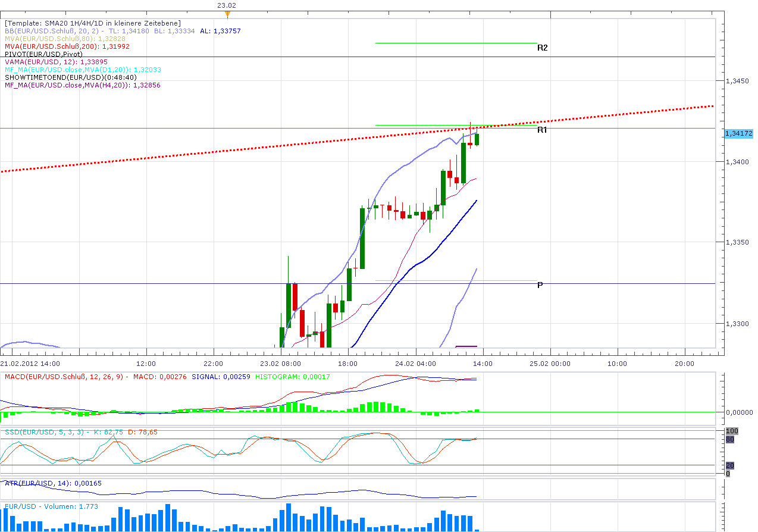Screen dimensions: 758x532
Task: Click the R2 resistance line label
Action: click(542, 47)
